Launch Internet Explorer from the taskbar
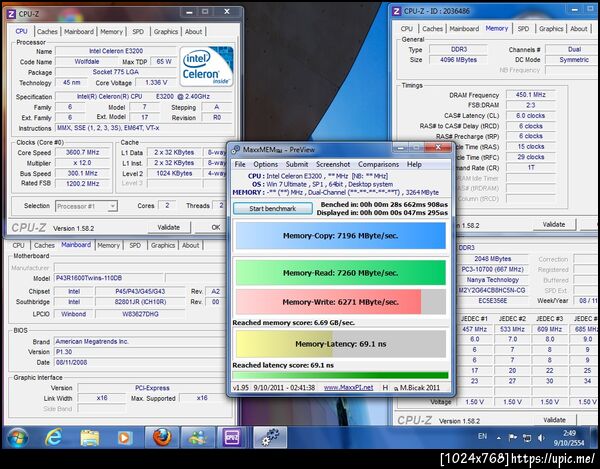The height and width of the screenshot is (469, 600). [x=53, y=437]
